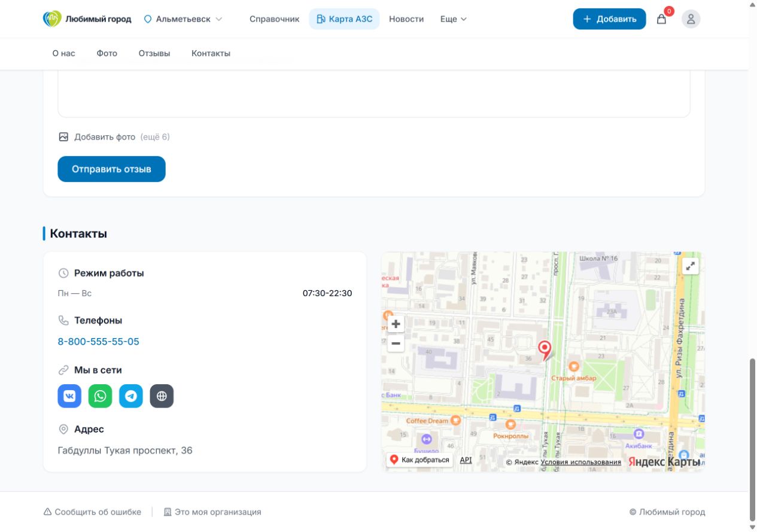This screenshot has width=757, height=532.
Task: Submit with Отправить отзыв button
Action: [x=111, y=169]
